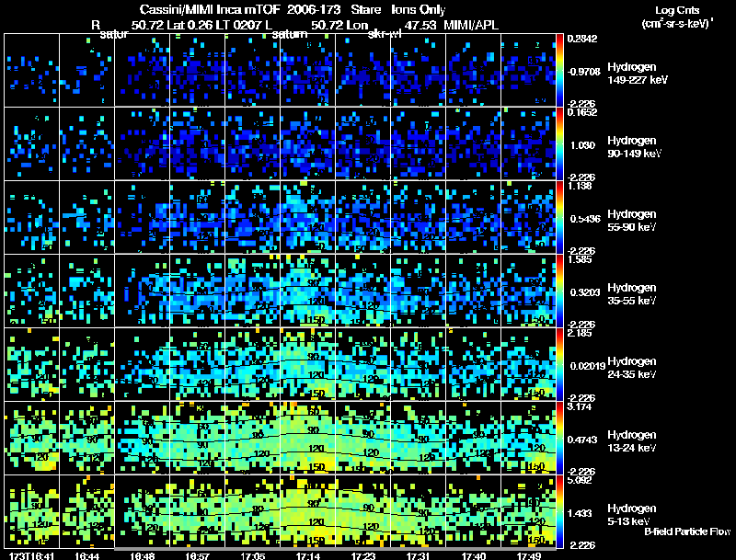Screen dimensions: 736x560
Task: Click the '17:40' time label
Action: pos(474,556)
